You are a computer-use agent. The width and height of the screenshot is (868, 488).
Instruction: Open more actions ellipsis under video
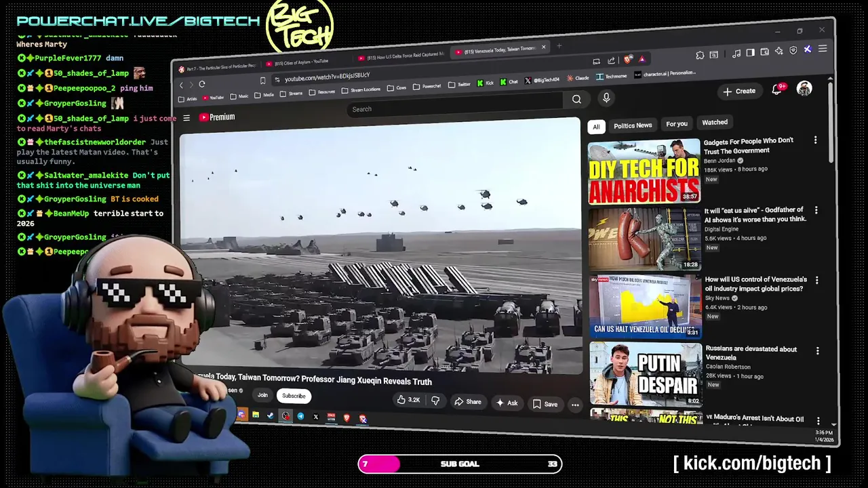tap(575, 405)
